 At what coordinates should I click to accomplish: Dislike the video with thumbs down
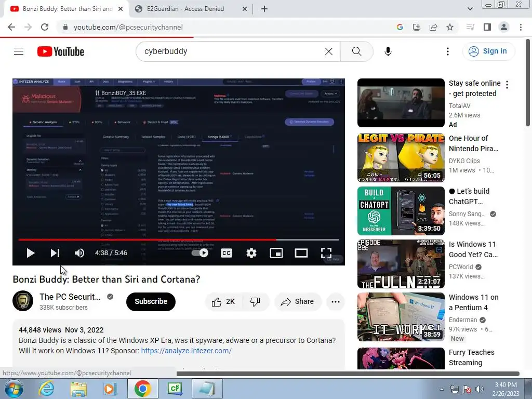point(256,302)
